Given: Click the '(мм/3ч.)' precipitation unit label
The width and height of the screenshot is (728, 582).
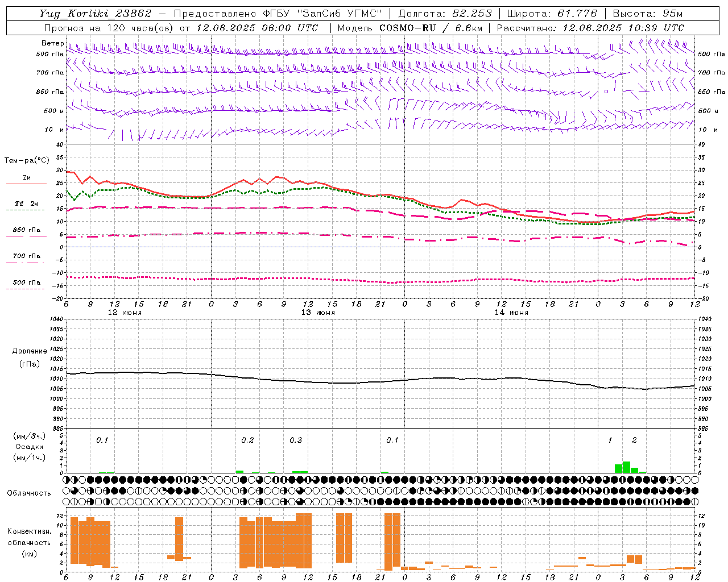Looking at the screenshot, I should 29,436.
